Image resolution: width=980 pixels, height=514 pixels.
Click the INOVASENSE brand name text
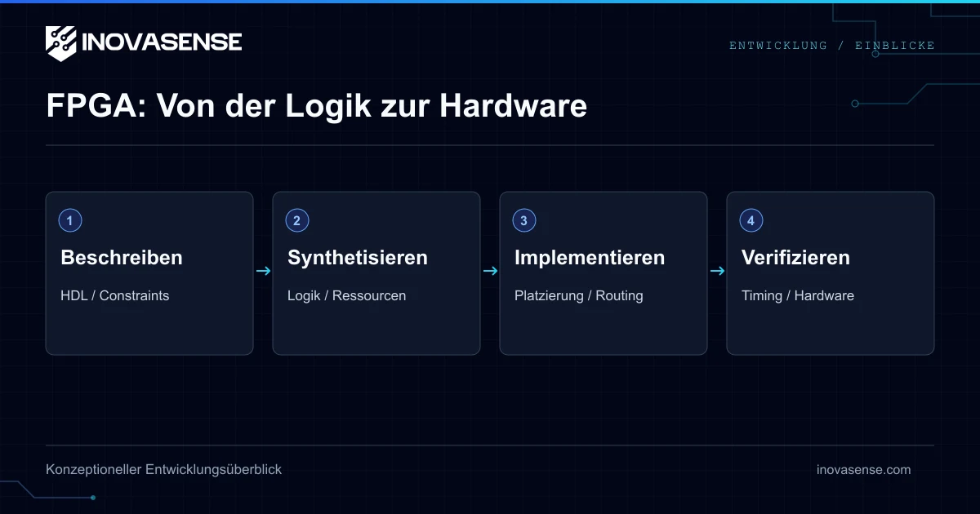pos(162,42)
